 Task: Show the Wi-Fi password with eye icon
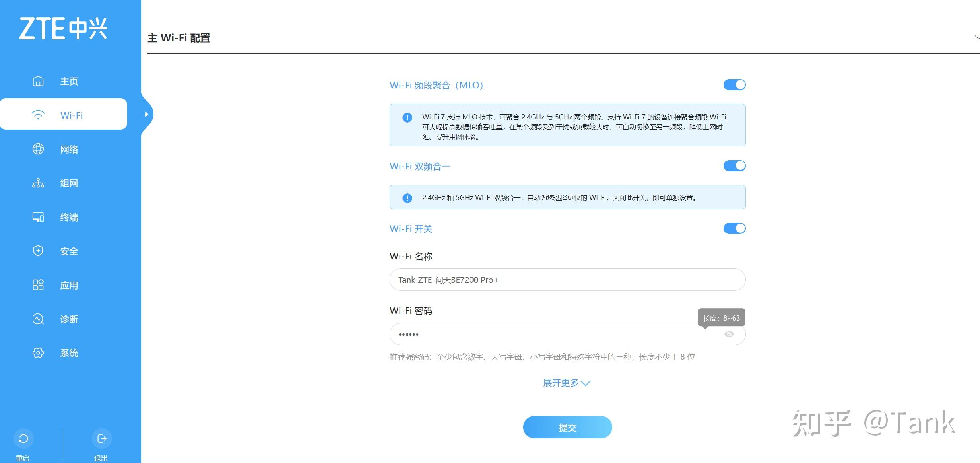(x=729, y=334)
